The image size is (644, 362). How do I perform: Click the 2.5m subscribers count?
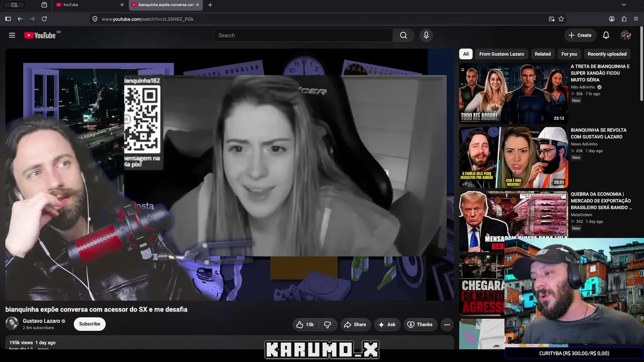point(38,328)
